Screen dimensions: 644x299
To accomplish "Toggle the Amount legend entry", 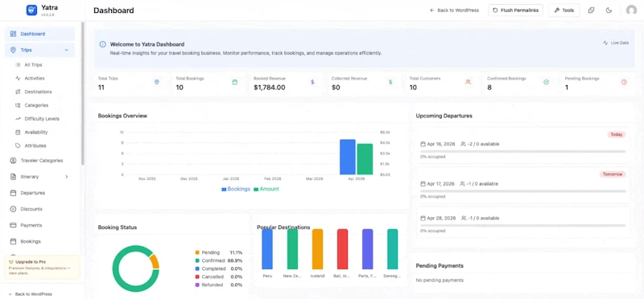I will (x=266, y=189).
